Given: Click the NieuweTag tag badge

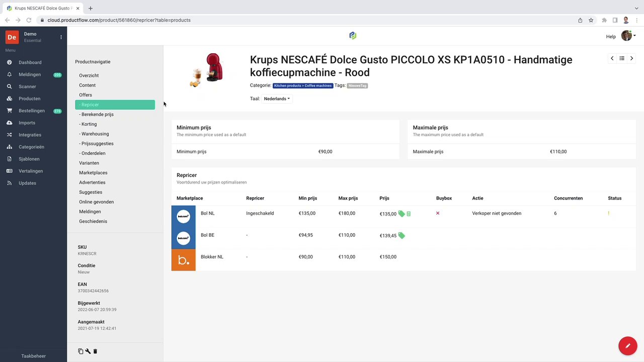Looking at the screenshot, I should point(357,85).
